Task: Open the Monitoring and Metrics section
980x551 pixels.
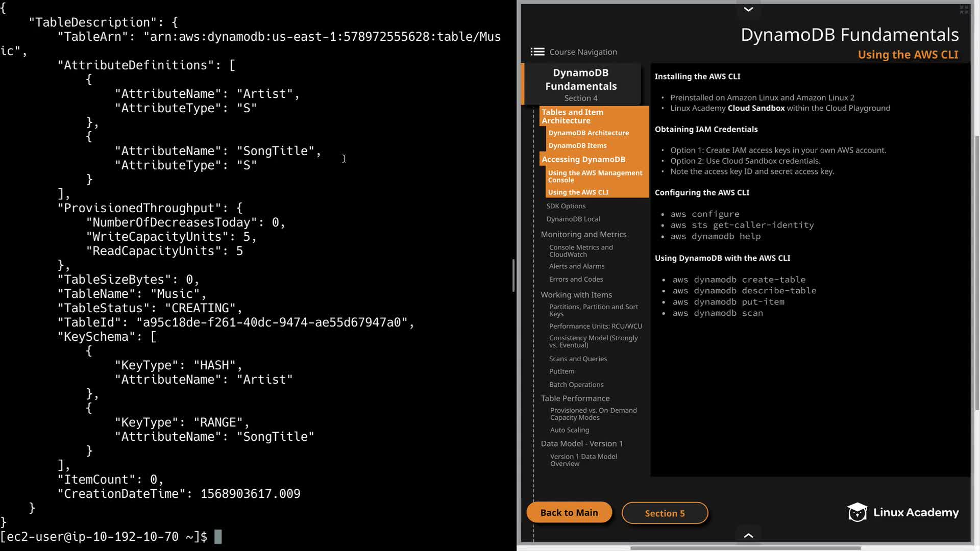Action: (583, 234)
